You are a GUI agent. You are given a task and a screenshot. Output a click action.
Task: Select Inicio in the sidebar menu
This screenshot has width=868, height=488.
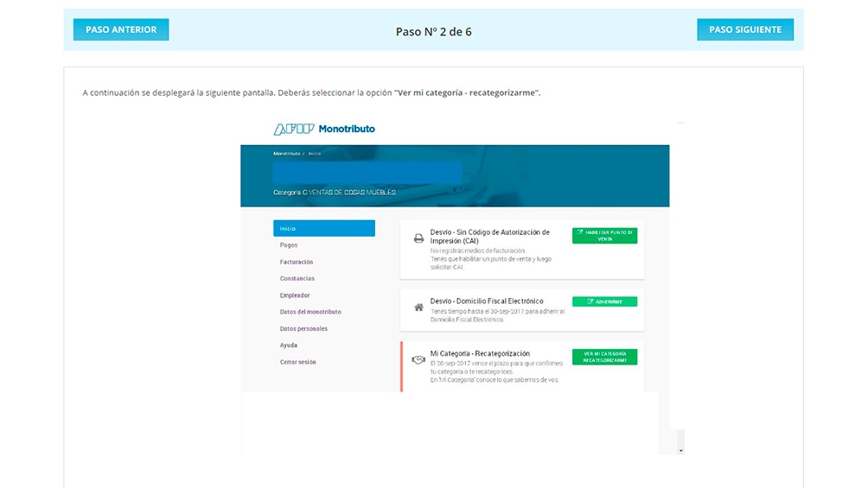(x=324, y=228)
